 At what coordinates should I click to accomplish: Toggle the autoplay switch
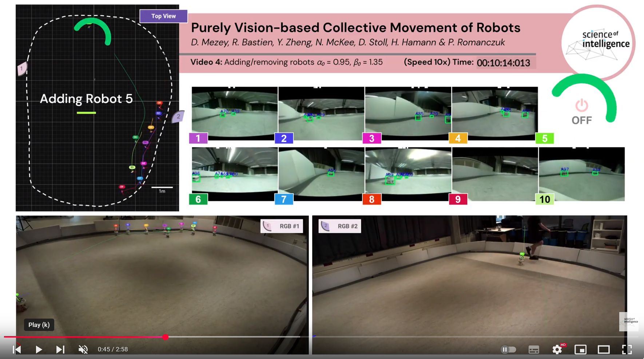(508, 350)
